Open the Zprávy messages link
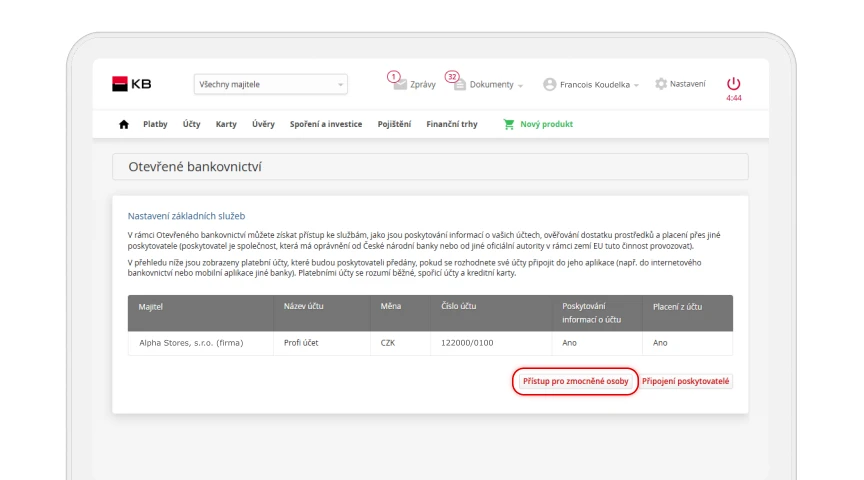Image resolution: width=864 pixels, height=480 pixels. [x=423, y=85]
